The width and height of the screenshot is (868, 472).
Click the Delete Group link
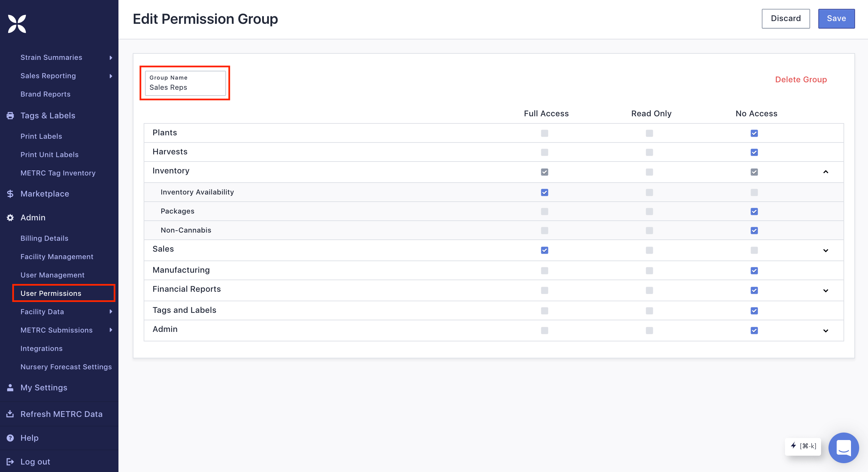coord(801,80)
